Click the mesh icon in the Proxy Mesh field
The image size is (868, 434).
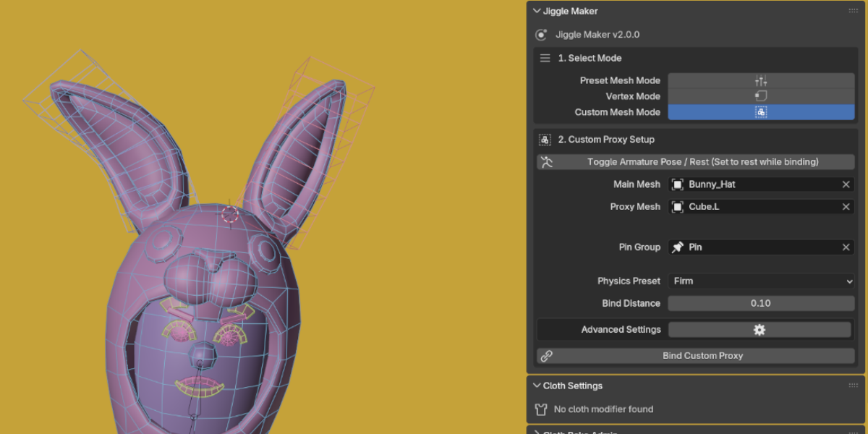coord(677,206)
